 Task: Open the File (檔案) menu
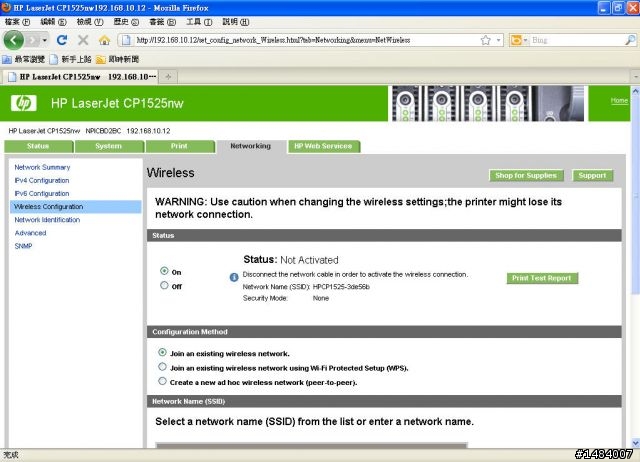click(x=18, y=22)
